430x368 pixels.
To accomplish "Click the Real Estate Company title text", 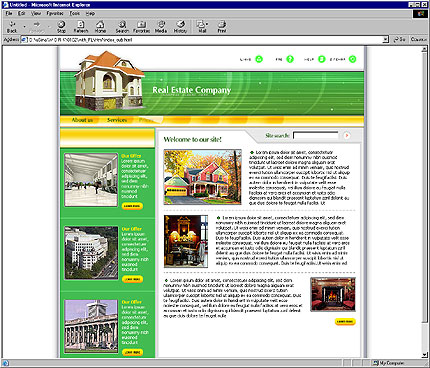I will point(192,90).
